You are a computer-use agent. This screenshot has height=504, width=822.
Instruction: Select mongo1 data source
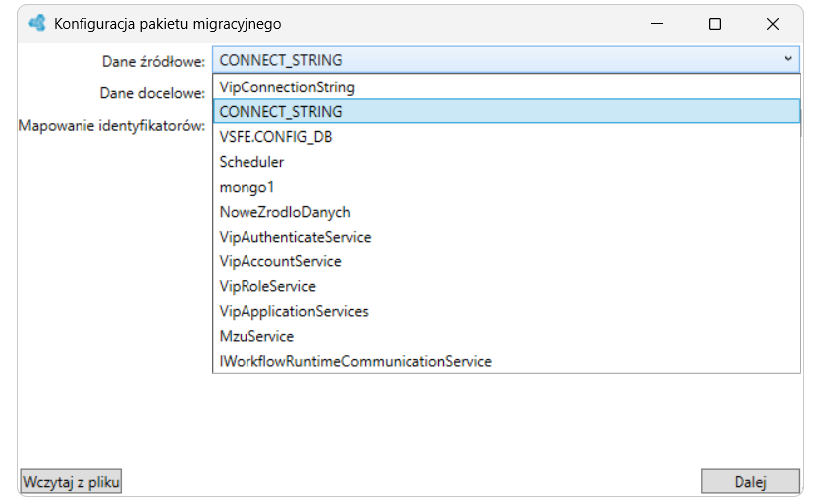[506, 187]
